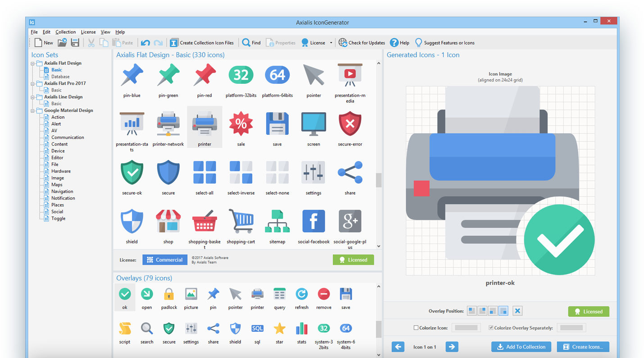Remove the overlay with the X button
This screenshot has height=358, width=644.
click(517, 311)
